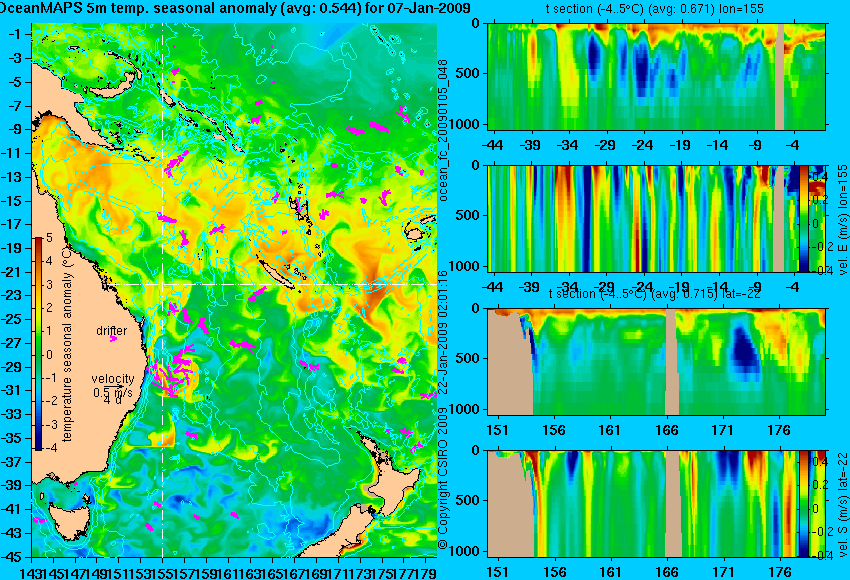Click the temperature seasonal anomaly colorbar on the map
This screenshot has height=580, width=850.
click(x=38, y=344)
